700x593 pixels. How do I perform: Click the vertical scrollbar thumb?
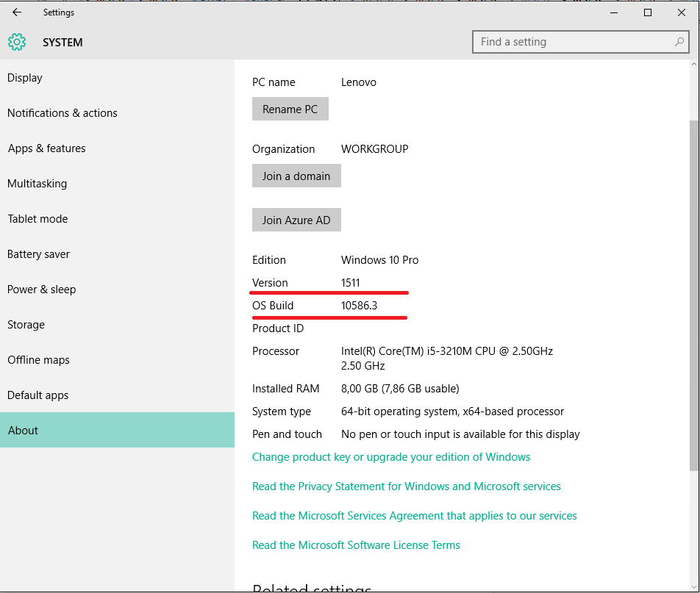pos(694,295)
